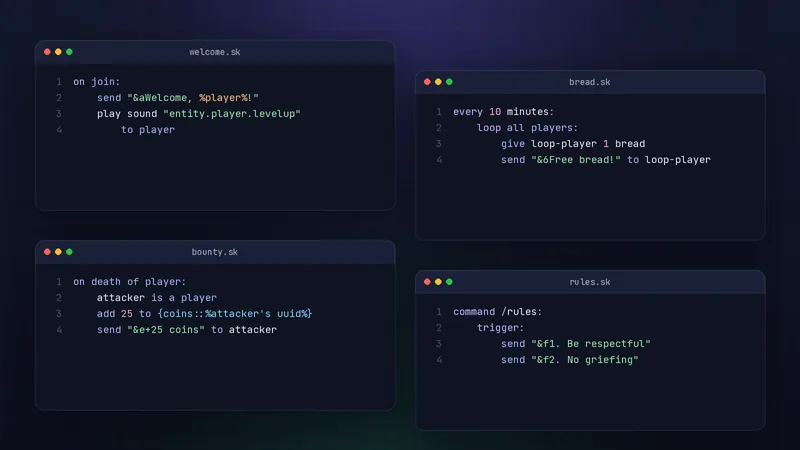
Task: Click the 'entity.player.levelup' sound string
Action: (232, 114)
